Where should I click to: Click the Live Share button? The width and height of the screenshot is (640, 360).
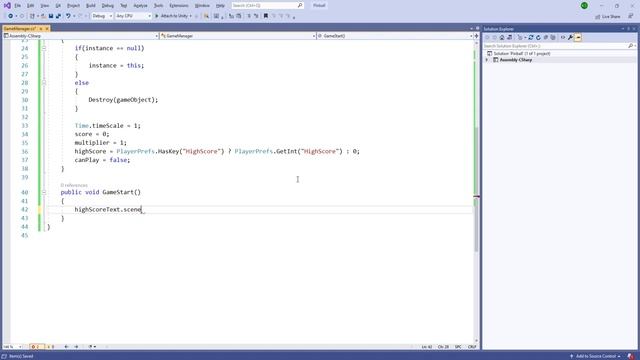coord(608,17)
